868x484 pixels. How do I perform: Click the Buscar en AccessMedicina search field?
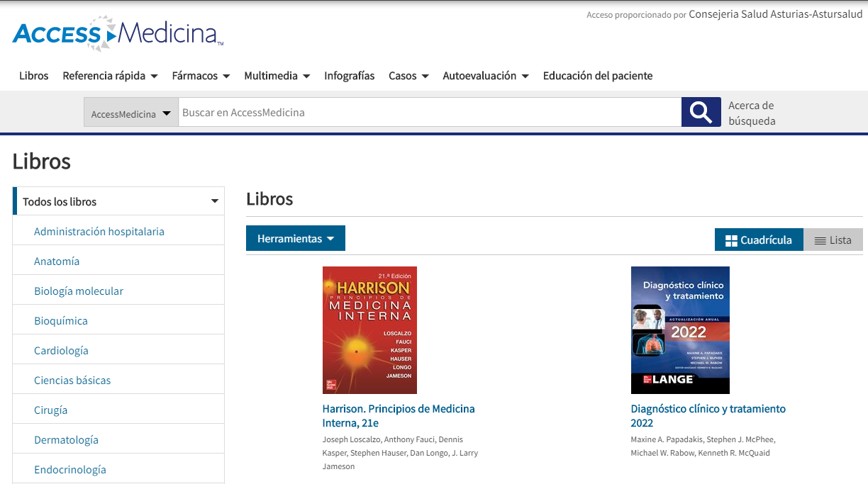pos(429,112)
